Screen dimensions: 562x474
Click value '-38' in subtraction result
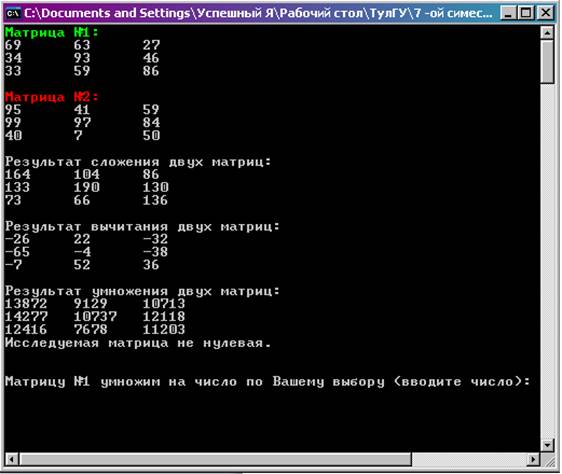point(156,252)
